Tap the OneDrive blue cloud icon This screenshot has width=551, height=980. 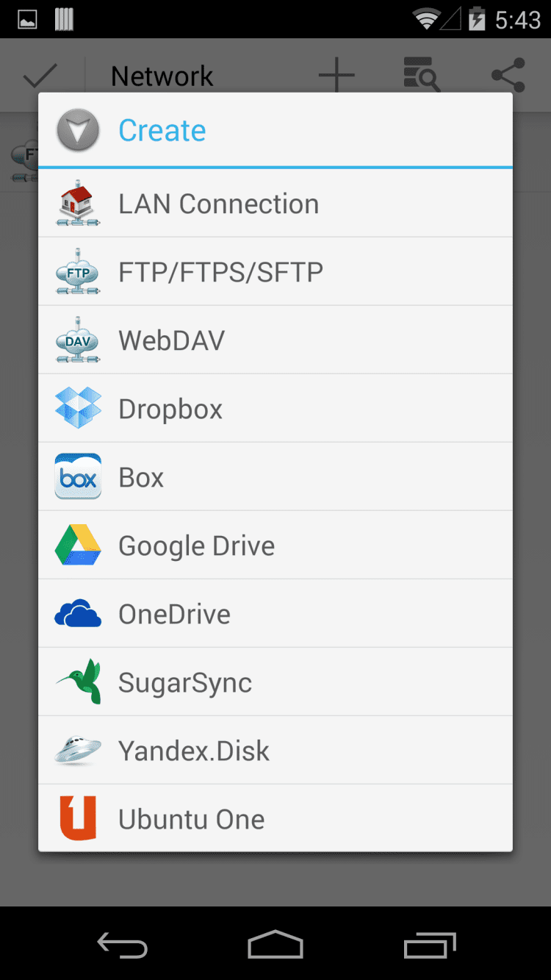coord(78,614)
